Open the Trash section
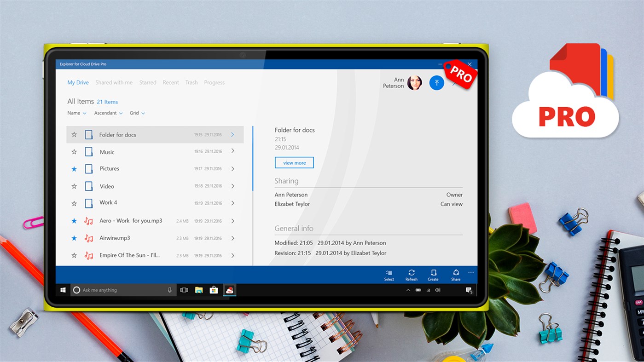 click(191, 82)
